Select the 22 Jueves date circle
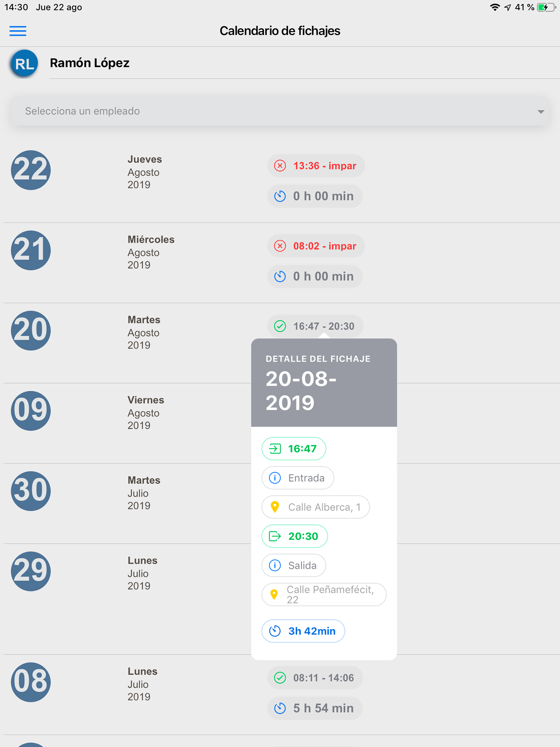560x747 pixels. tap(31, 170)
